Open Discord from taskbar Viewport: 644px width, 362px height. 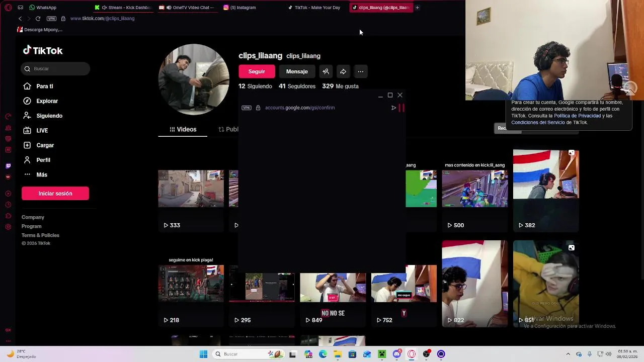click(x=397, y=354)
